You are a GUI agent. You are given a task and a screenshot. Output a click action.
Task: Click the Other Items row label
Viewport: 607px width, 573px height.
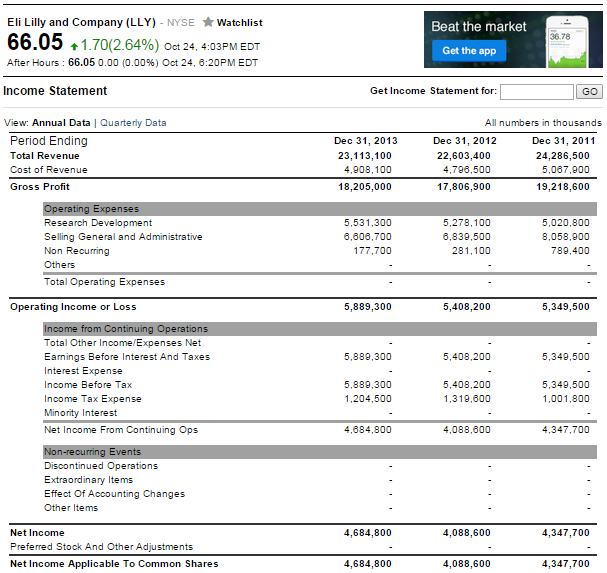pos(71,508)
